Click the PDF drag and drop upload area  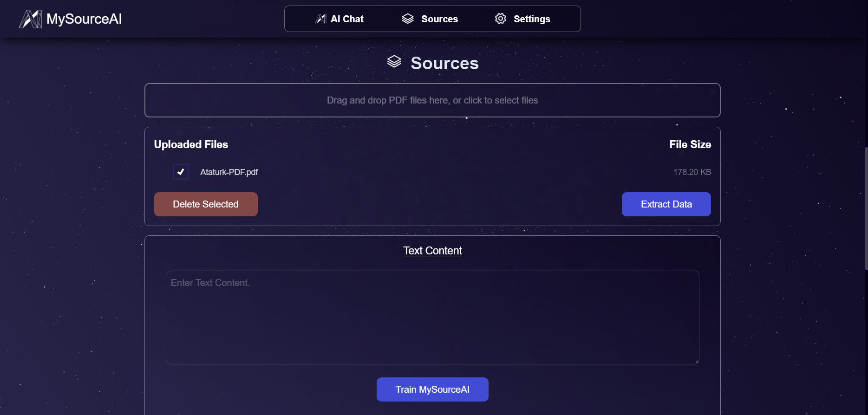coord(432,100)
